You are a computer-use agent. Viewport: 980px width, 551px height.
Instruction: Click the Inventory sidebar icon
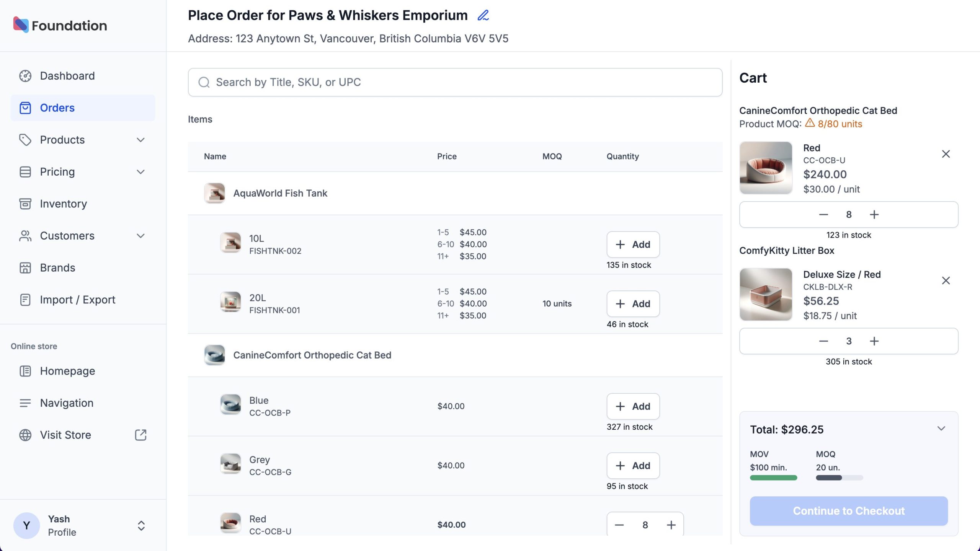25,204
